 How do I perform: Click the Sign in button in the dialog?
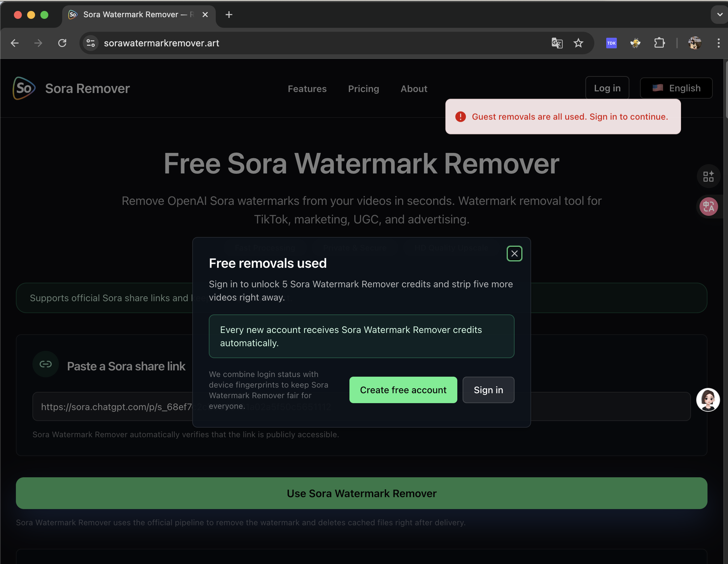point(488,390)
